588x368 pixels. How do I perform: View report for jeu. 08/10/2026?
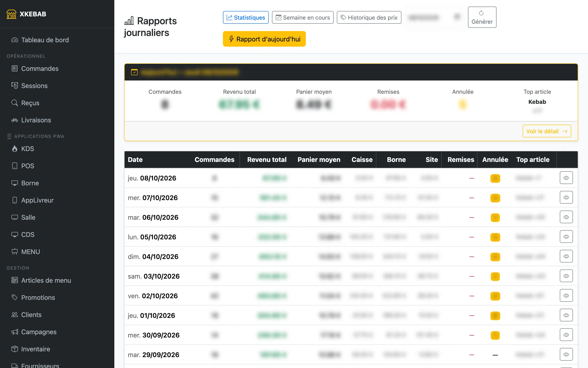tap(566, 178)
